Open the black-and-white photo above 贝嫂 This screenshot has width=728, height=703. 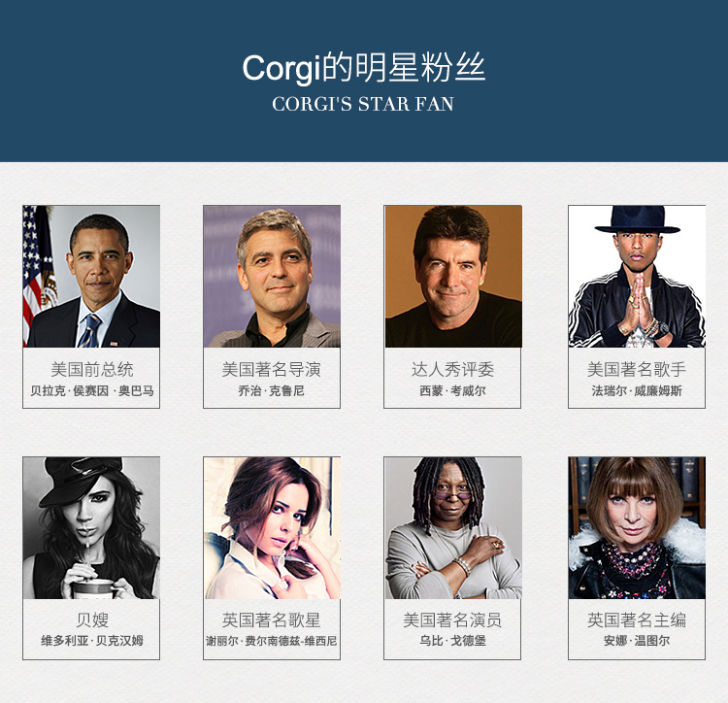pyautogui.click(x=91, y=528)
